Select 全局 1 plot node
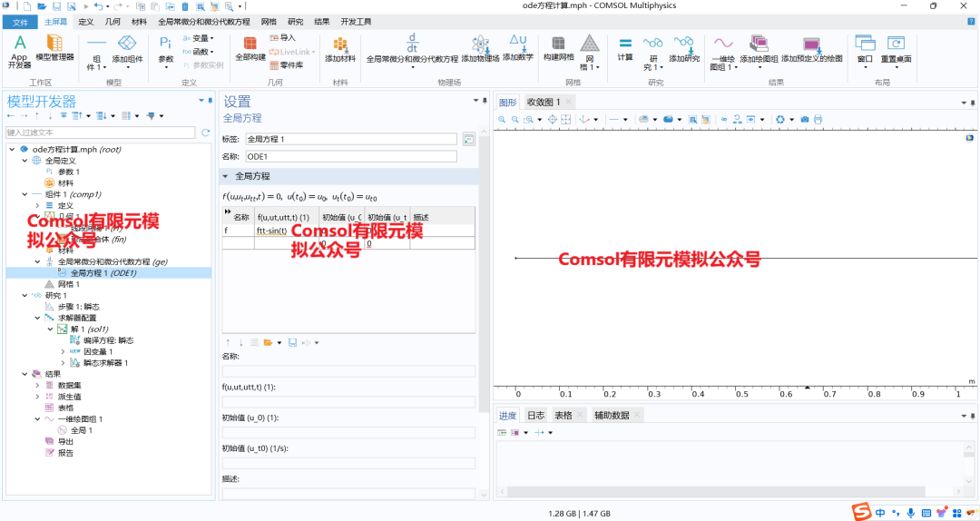 (82, 431)
